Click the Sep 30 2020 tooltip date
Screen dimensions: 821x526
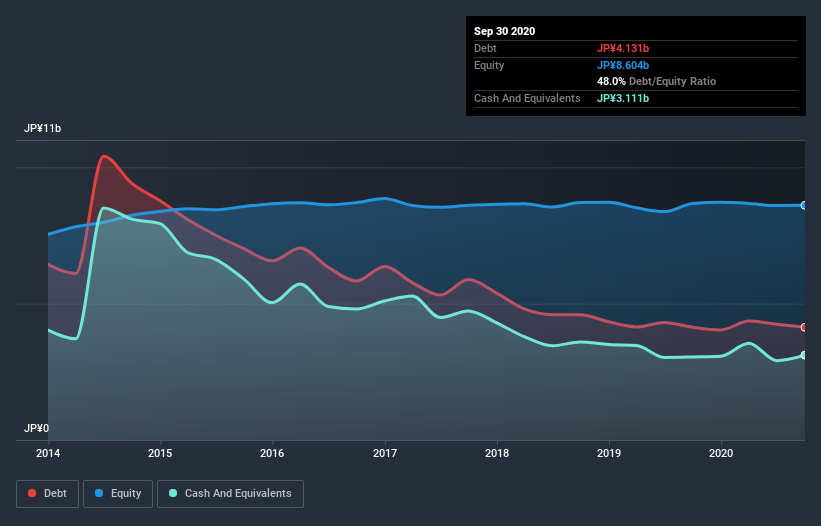coord(504,31)
